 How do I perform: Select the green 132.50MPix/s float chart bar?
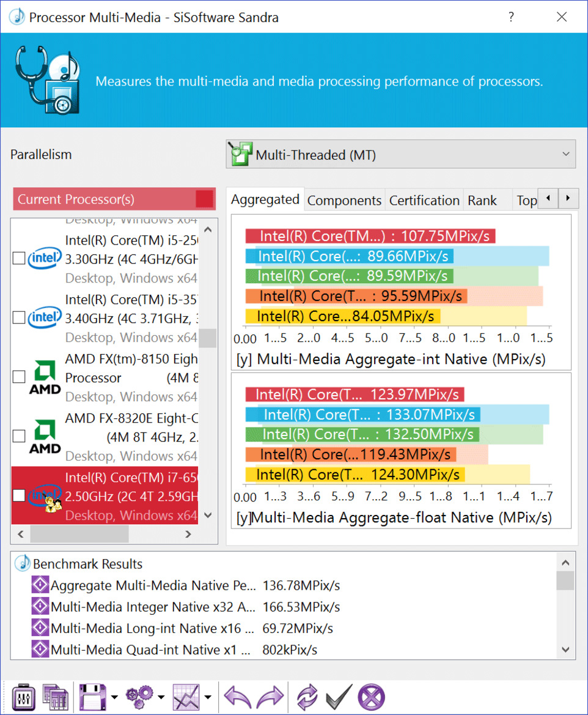[x=362, y=434]
